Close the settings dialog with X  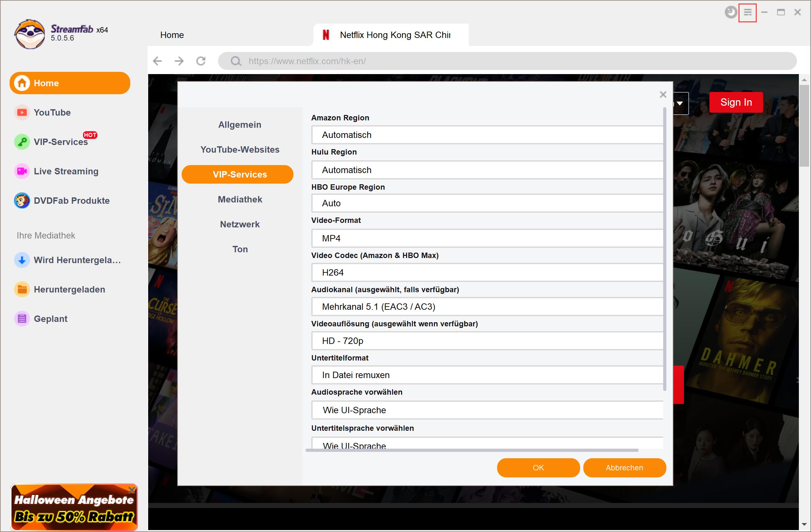663,95
